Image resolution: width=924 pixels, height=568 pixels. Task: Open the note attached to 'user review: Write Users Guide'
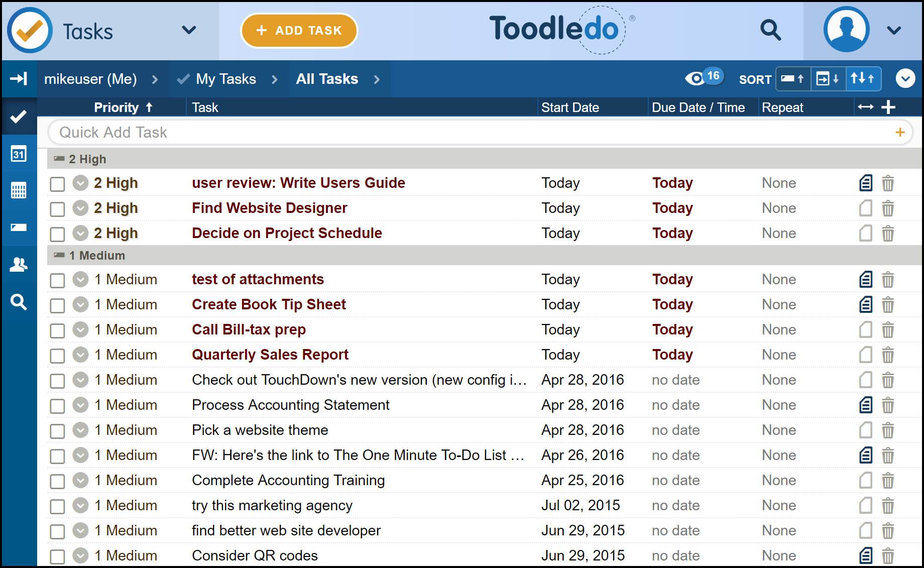coord(865,183)
